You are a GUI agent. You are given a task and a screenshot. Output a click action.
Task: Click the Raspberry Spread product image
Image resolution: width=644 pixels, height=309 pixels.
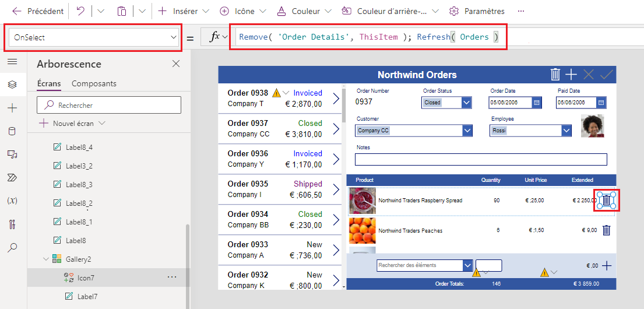(363, 201)
